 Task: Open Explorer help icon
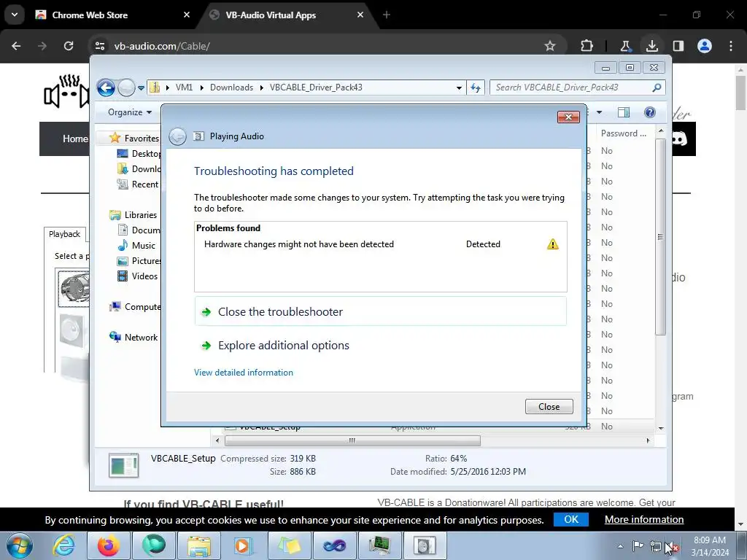(650, 112)
